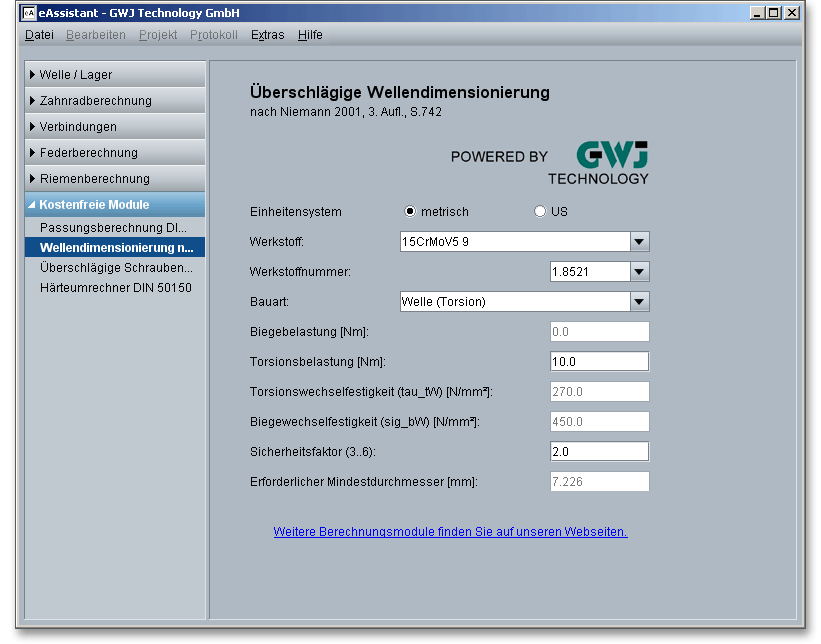
Task: Click the Sicherheitsfaktor input field
Action: click(599, 452)
